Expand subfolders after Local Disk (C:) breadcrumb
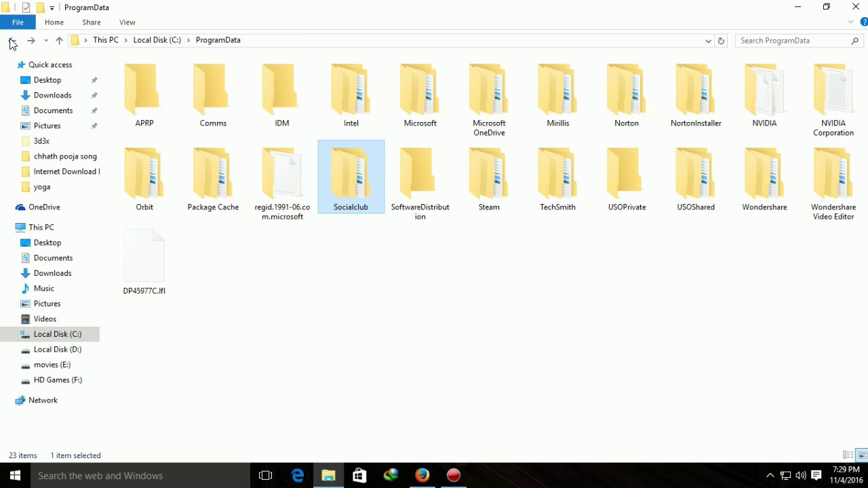 pyautogui.click(x=189, y=41)
